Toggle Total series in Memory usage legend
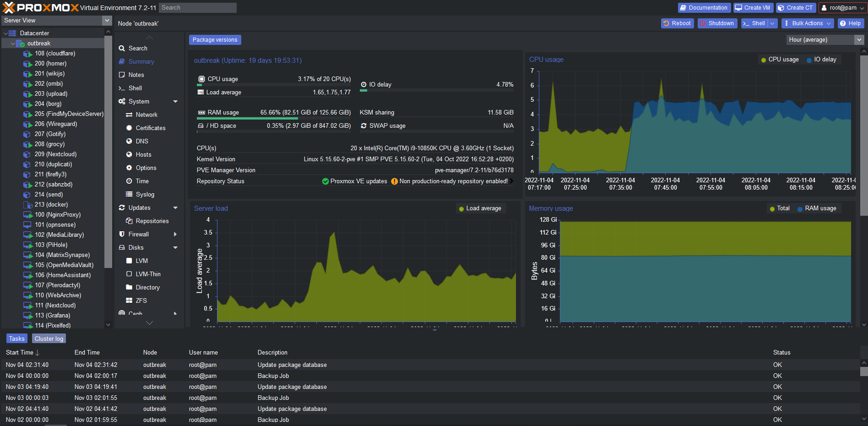Image resolution: width=868 pixels, height=426 pixels. click(780, 208)
